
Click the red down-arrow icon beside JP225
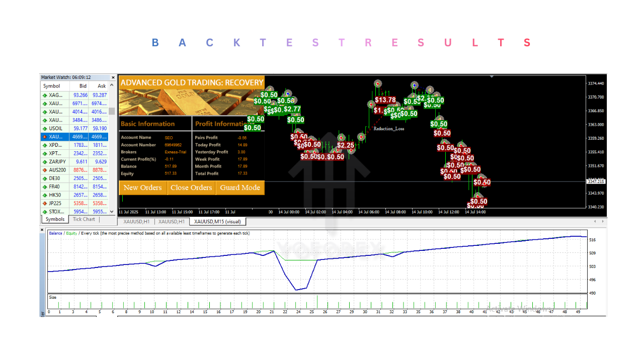tap(44, 203)
